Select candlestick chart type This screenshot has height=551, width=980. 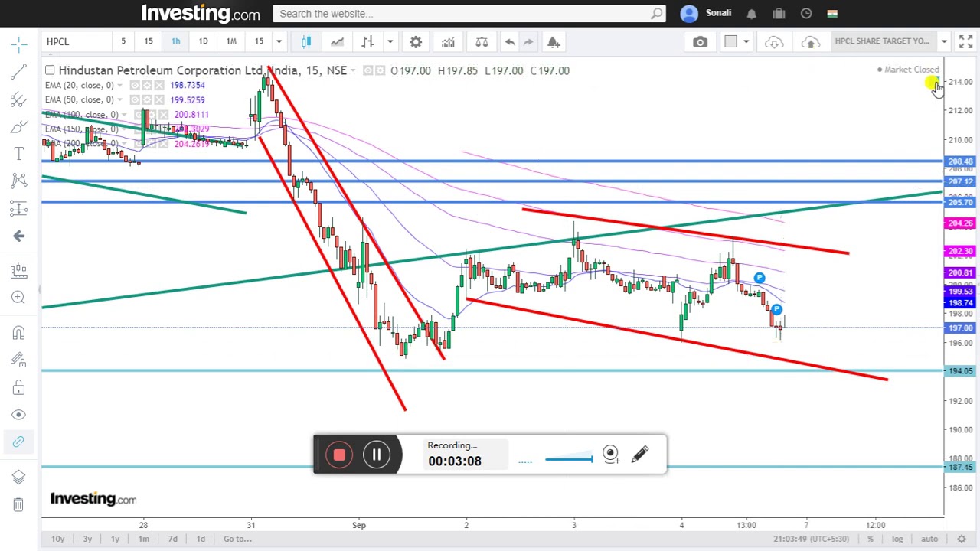pyautogui.click(x=306, y=41)
